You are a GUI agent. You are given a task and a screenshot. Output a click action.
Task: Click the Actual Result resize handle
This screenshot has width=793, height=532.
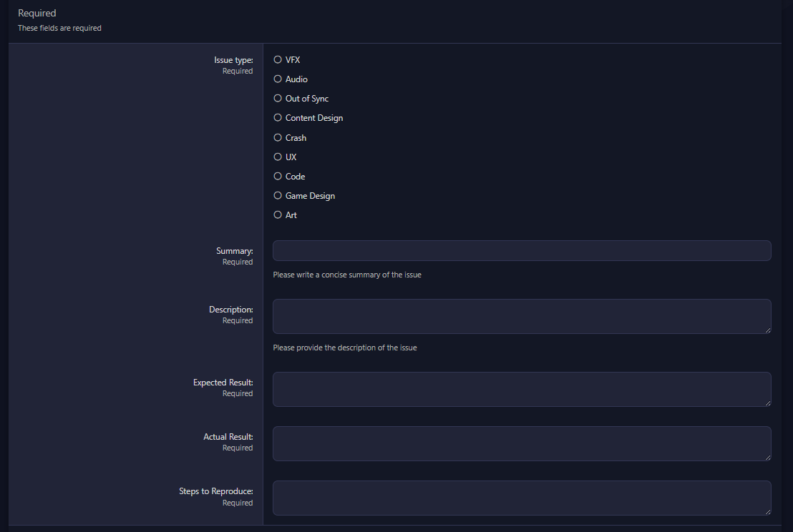(x=767, y=457)
